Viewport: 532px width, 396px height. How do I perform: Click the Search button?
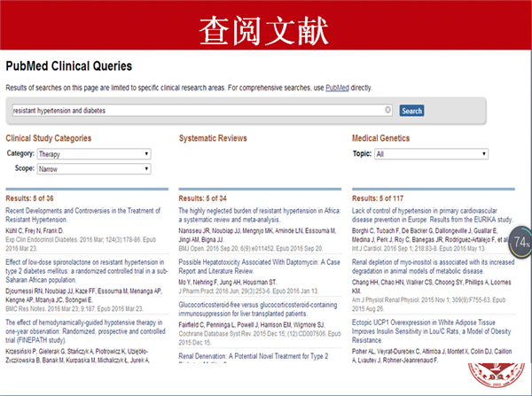[x=411, y=111]
